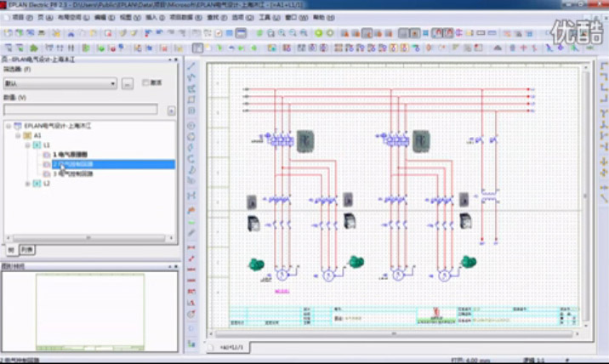Click the page preview thumbnail
The height and width of the screenshot is (364, 609).
point(90,312)
